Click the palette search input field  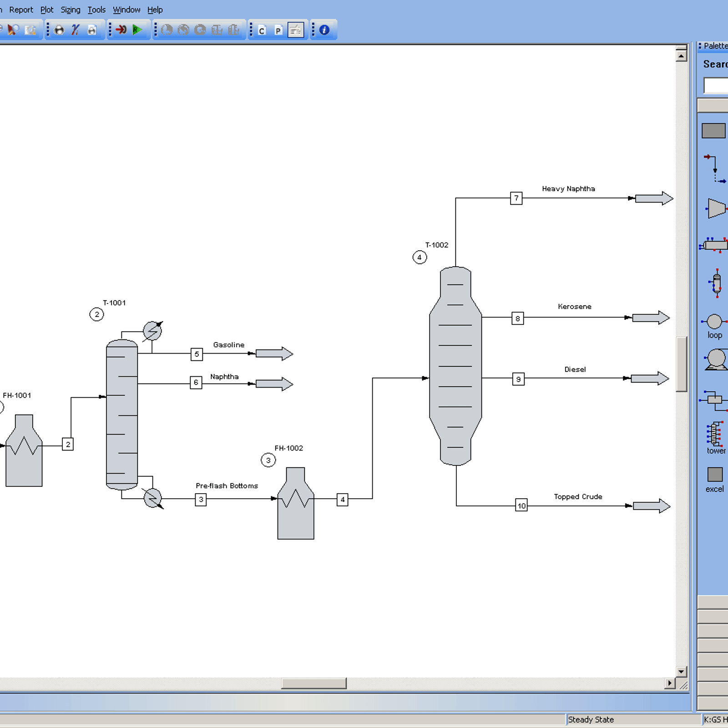(716, 86)
